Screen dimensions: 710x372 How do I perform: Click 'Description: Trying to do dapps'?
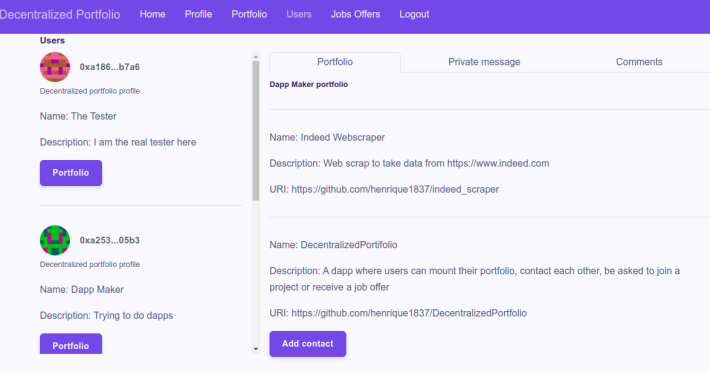[x=106, y=315]
